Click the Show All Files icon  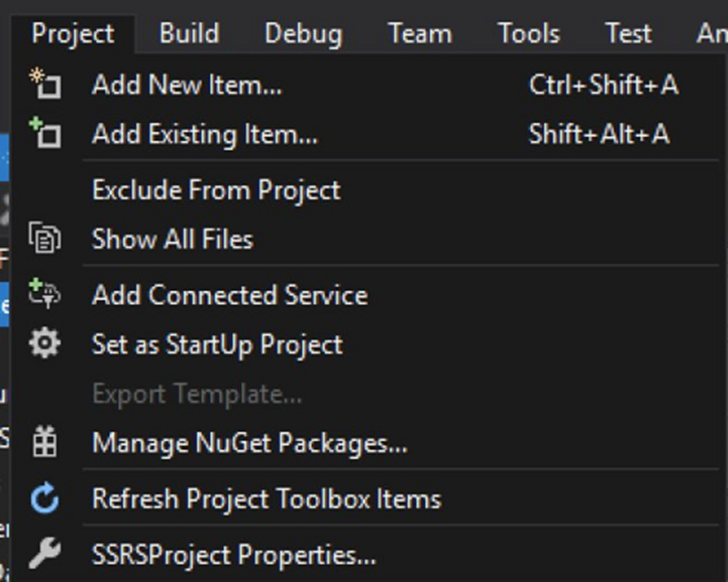pyautogui.click(x=44, y=238)
